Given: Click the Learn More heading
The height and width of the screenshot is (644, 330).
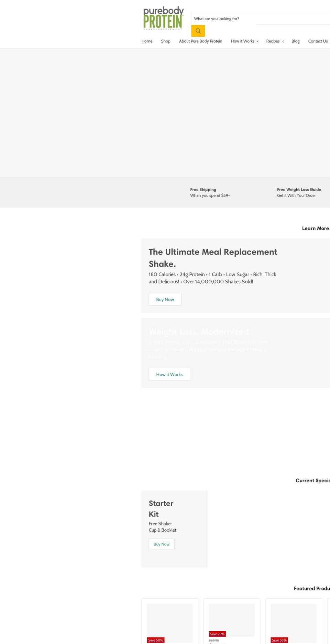Looking at the screenshot, I should (x=315, y=228).
